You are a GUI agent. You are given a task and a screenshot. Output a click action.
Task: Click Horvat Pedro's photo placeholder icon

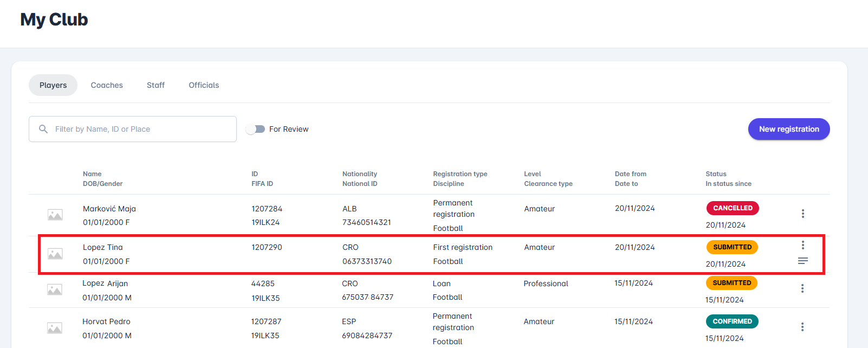(x=55, y=328)
